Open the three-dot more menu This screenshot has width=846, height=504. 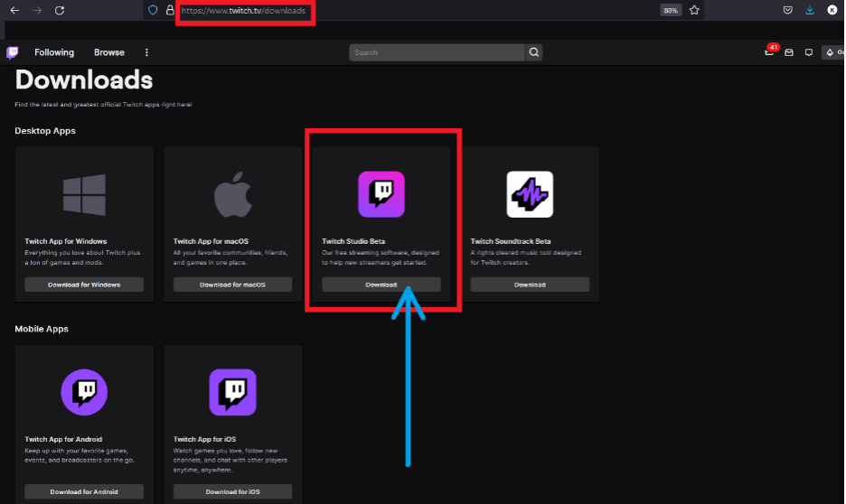[146, 52]
